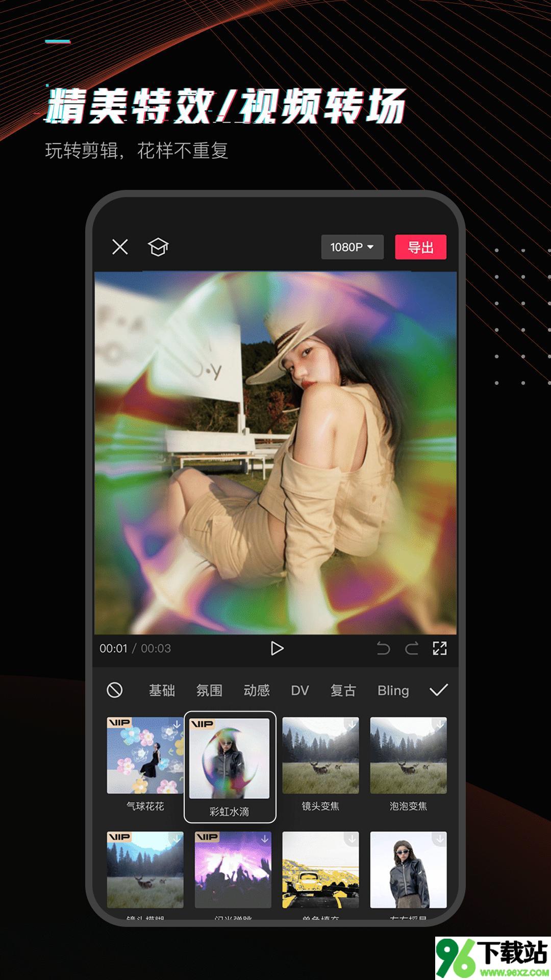The width and height of the screenshot is (551, 980).
Task: Close the editor with the X icon
Action: coord(120,247)
